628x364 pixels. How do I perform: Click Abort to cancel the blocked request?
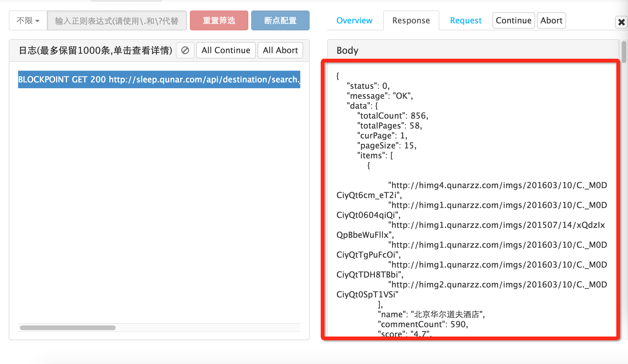pos(551,20)
